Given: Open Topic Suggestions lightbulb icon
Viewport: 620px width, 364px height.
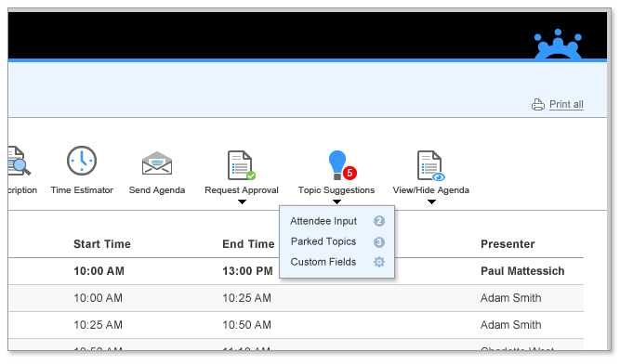Looking at the screenshot, I should click(x=337, y=165).
